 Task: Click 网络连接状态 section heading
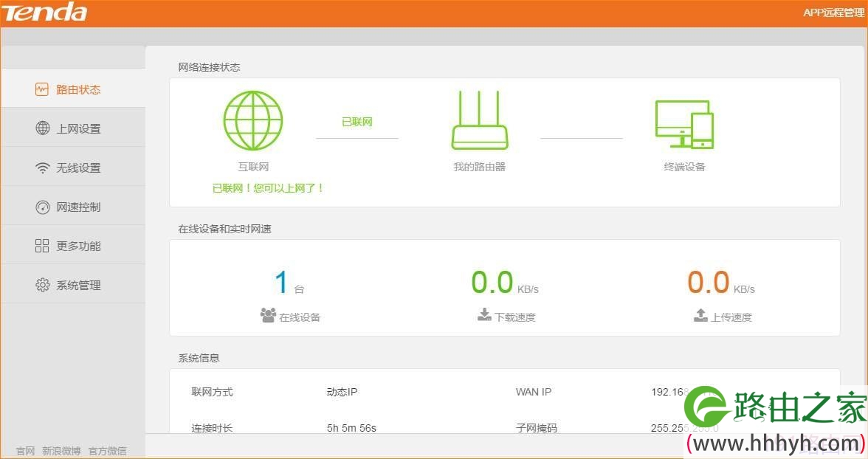tap(210, 68)
